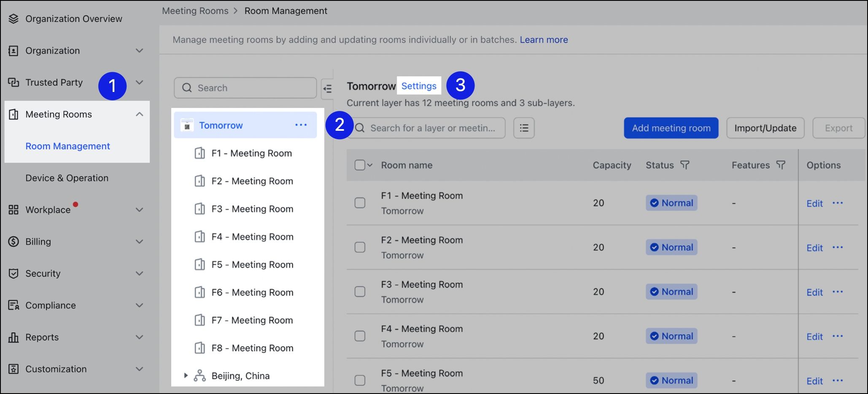Collapse the Meeting Rooms sidebar section
868x394 pixels.
point(140,114)
